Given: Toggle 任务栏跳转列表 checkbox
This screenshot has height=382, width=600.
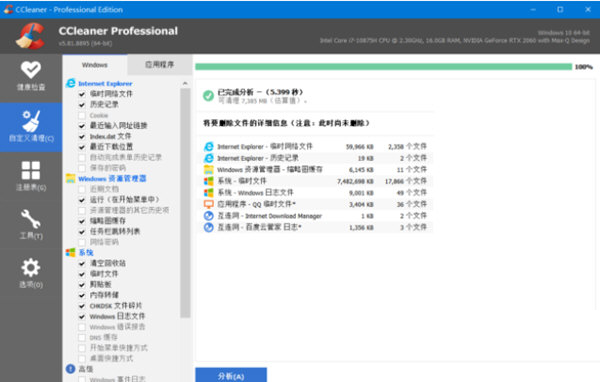Looking at the screenshot, I should (x=82, y=232).
